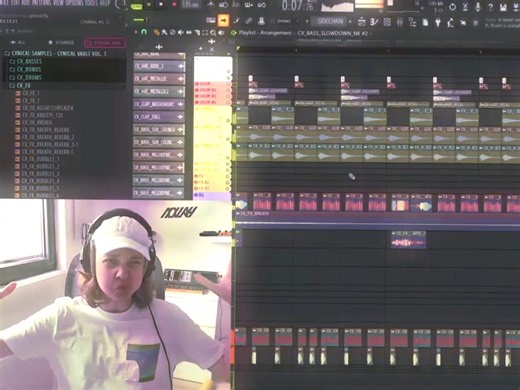The height and width of the screenshot is (390, 520).
Task: Click the shopping cart icon
Action: (x=475, y=23)
